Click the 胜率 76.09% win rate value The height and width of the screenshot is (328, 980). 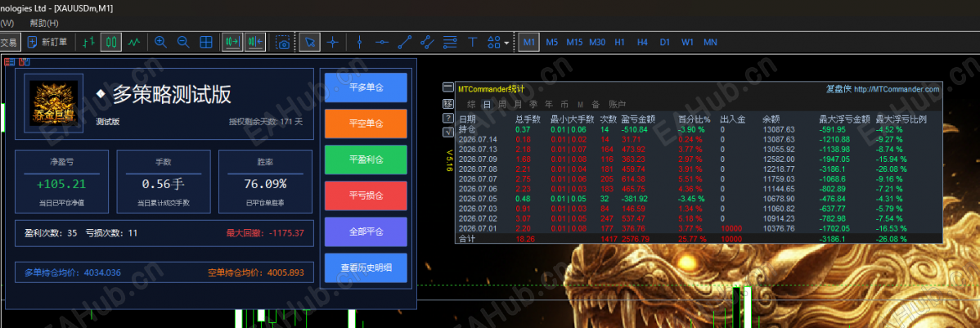pos(266,184)
